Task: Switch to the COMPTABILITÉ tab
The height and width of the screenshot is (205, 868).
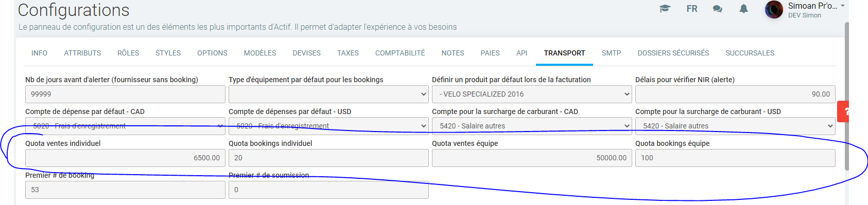Action: point(400,53)
